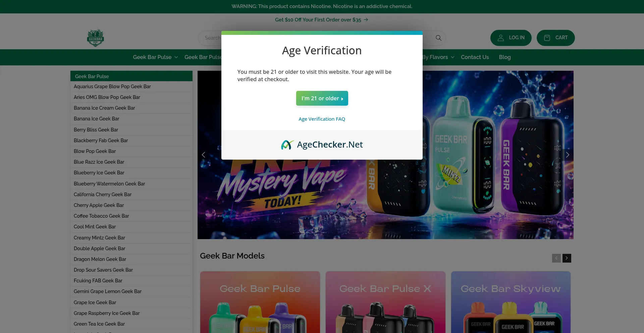Open the Geek Bar Pulse X model card
Viewport: 644px width, 333px height.
coord(385,302)
